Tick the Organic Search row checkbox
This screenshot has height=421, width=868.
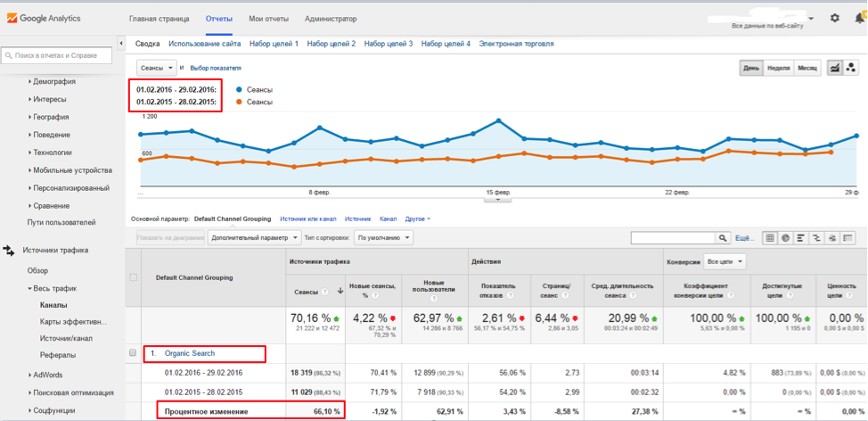133,353
